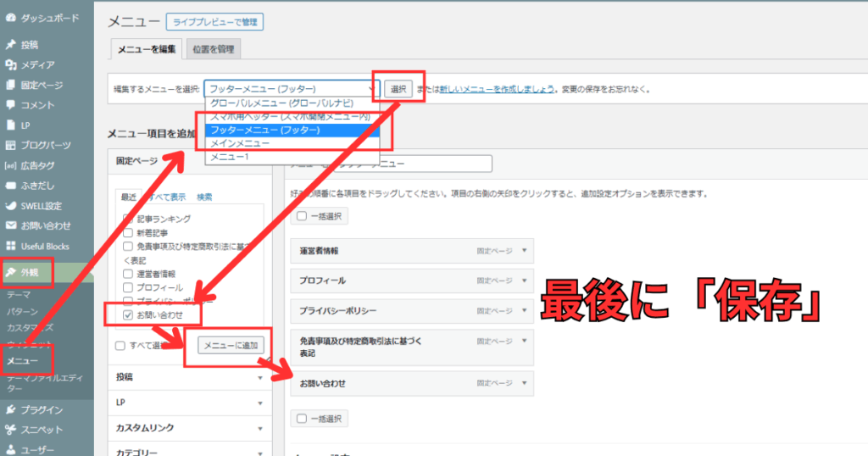Check the 新着記事 checkbox

(x=128, y=232)
